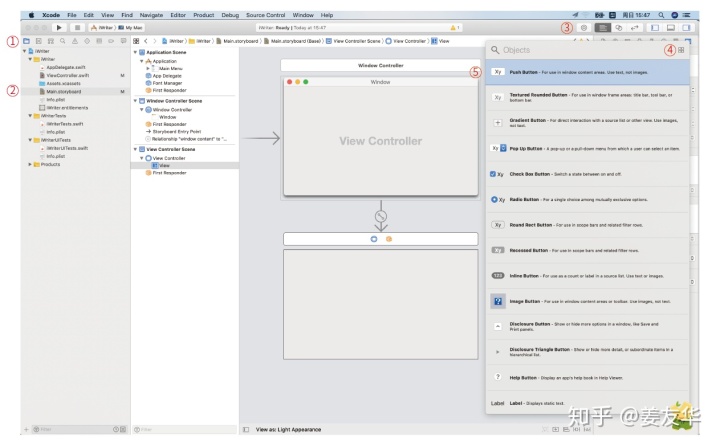
Task: Go back using the jump bar left arrow
Action: [x=146, y=41]
